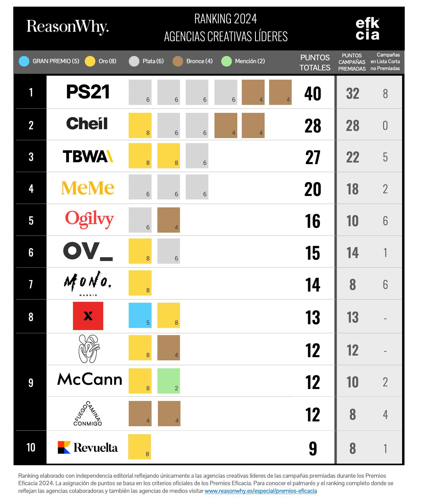Click the PUNTOS TOTALES column header

[x=315, y=62]
